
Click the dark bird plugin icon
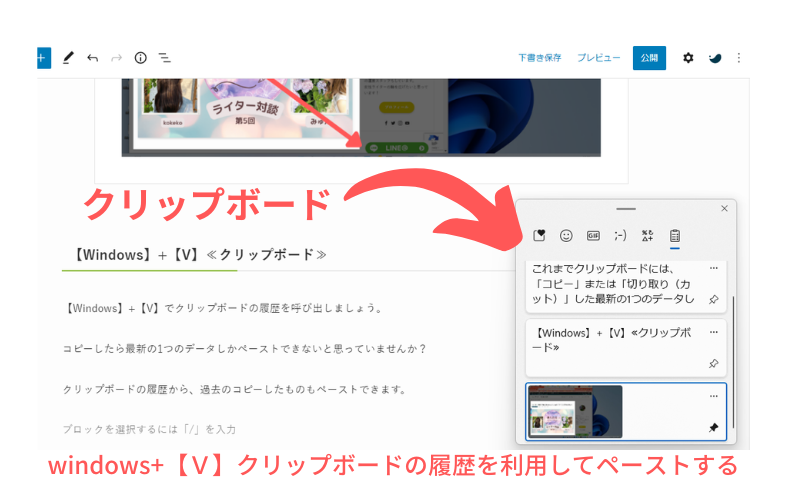[715, 58]
